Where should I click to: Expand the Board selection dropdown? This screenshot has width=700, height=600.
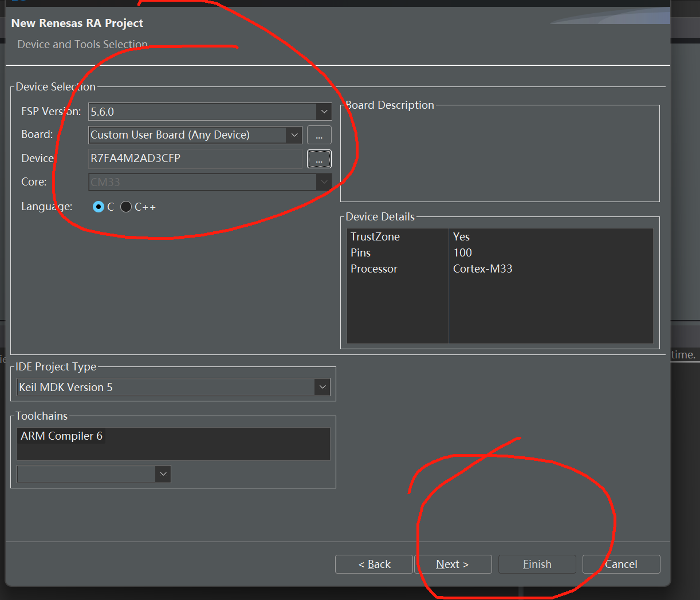[294, 135]
